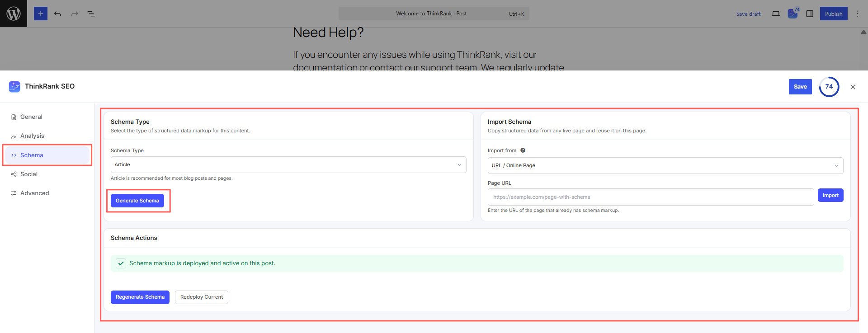The image size is (868, 333).
Task: Click the editor scrollbar up arrow
Action: pyautogui.click(x=863, y=32)
